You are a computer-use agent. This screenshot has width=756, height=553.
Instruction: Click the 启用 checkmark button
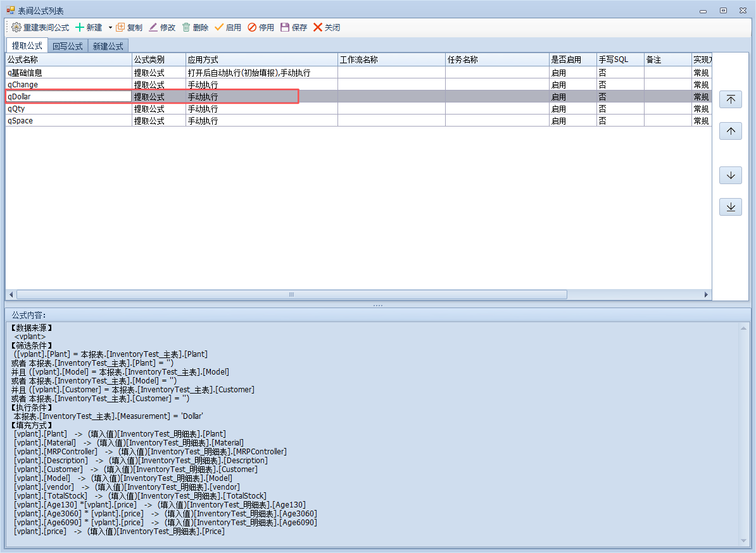[227, 27]
